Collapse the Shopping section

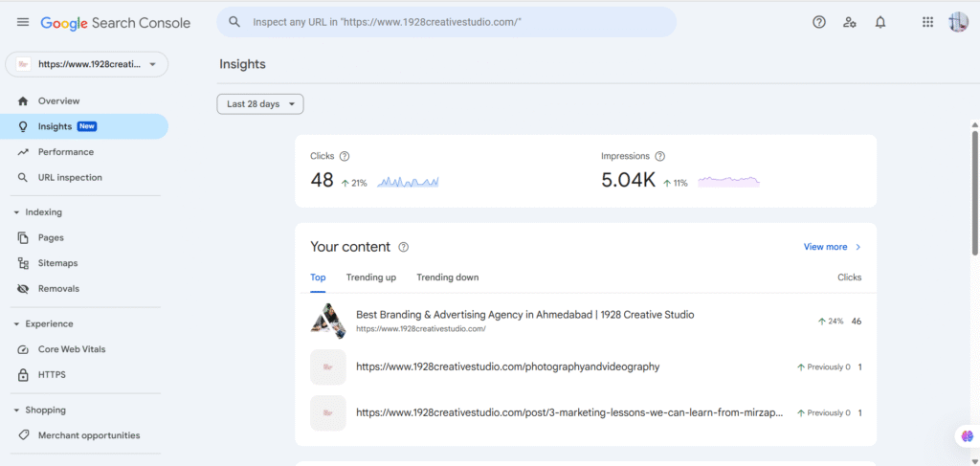pyautogui.click(x=16, y=411)
